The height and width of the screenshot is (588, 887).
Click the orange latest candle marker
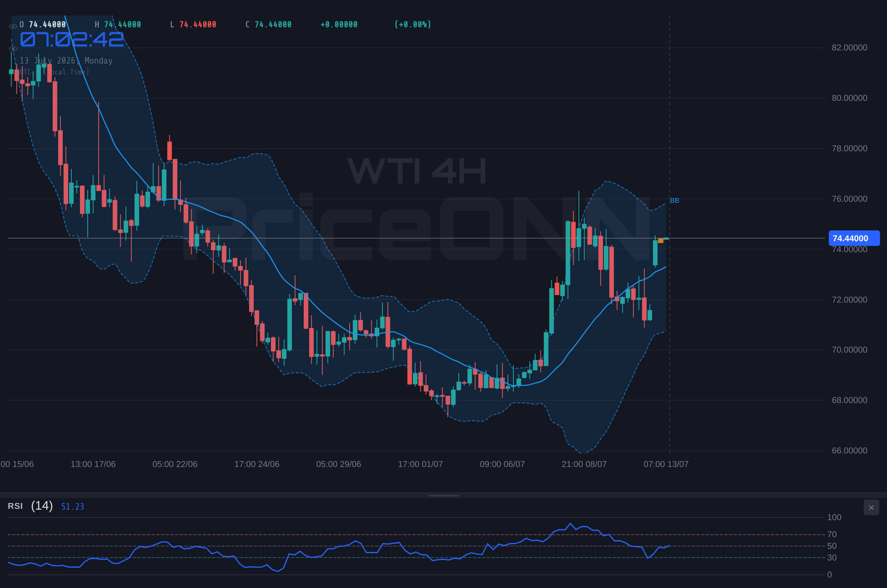click(661, 241)
